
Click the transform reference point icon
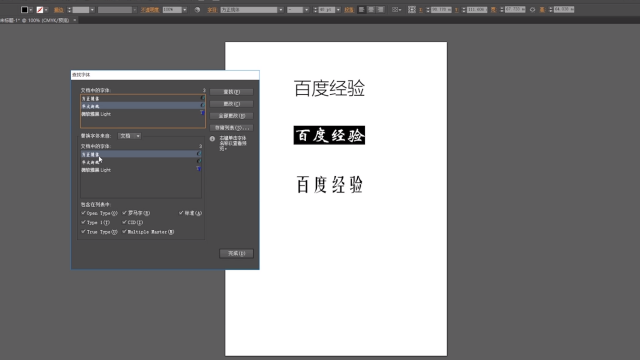pyautogui.click(x=412, y=9)
